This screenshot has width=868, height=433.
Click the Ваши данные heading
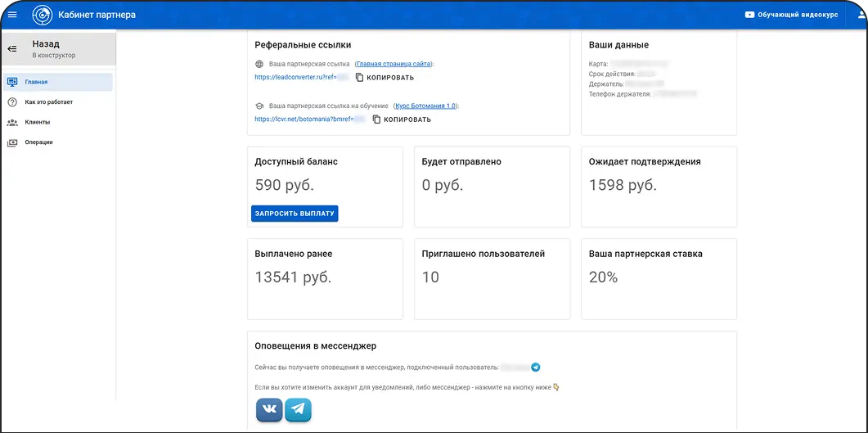point(619,45)
